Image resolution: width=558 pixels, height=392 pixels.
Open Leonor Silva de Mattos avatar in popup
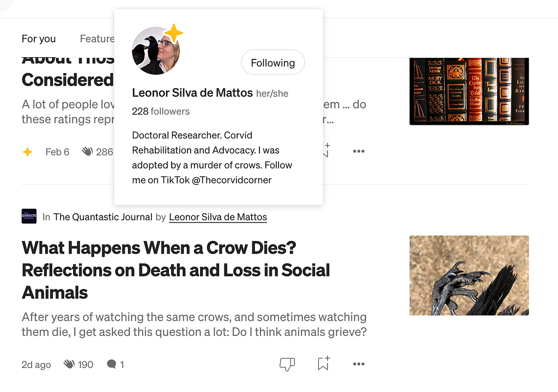tap(156, 51)
